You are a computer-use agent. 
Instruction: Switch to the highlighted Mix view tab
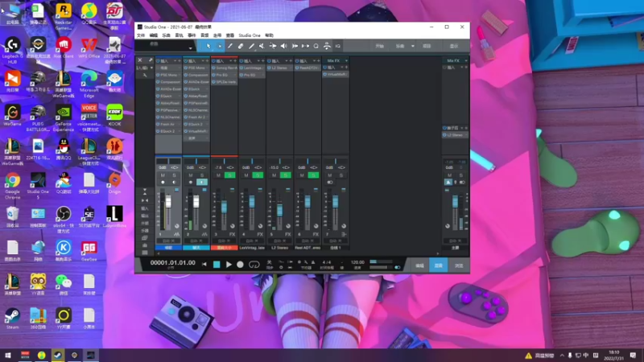tap(438, 266)
